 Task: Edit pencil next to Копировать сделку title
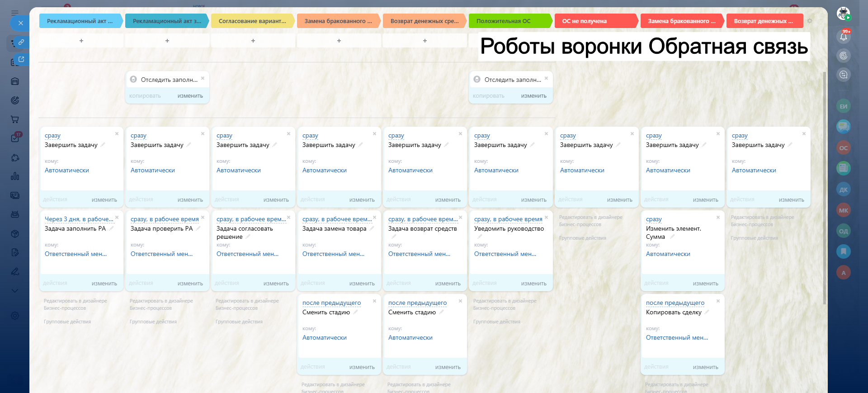tap(707, 312)
